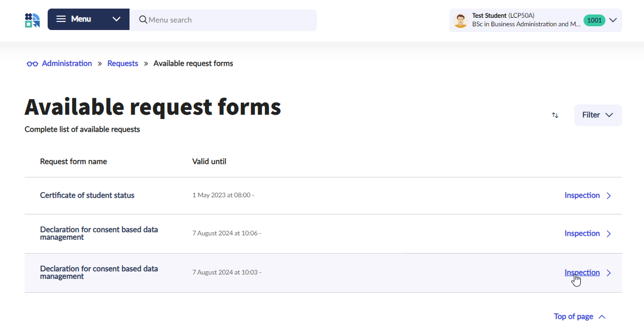Click the hamburger menu icon
644x334 pixels.
coord(61,19)
